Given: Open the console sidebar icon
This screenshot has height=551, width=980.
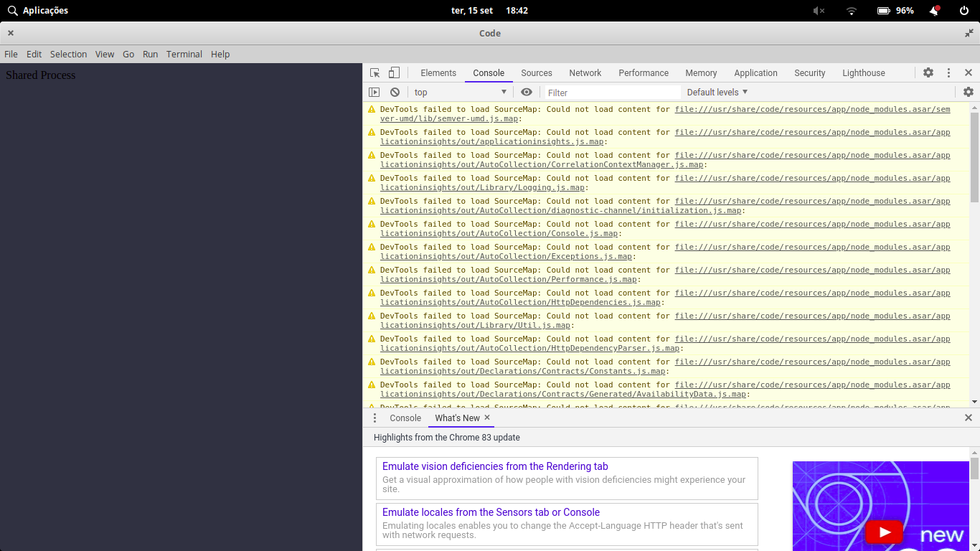Looking at the screenshot, I should point(374,92).
